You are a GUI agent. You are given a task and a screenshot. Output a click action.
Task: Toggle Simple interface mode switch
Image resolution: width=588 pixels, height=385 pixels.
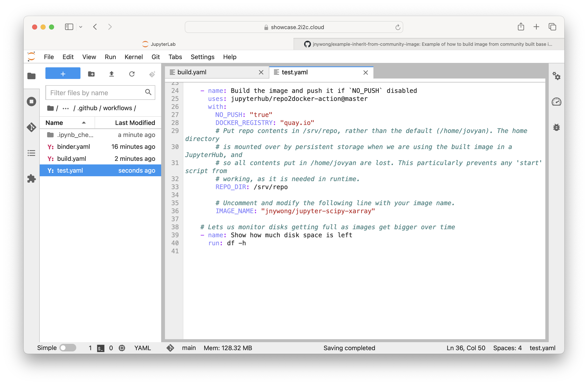pyautogui.click(x=68, y=348)
